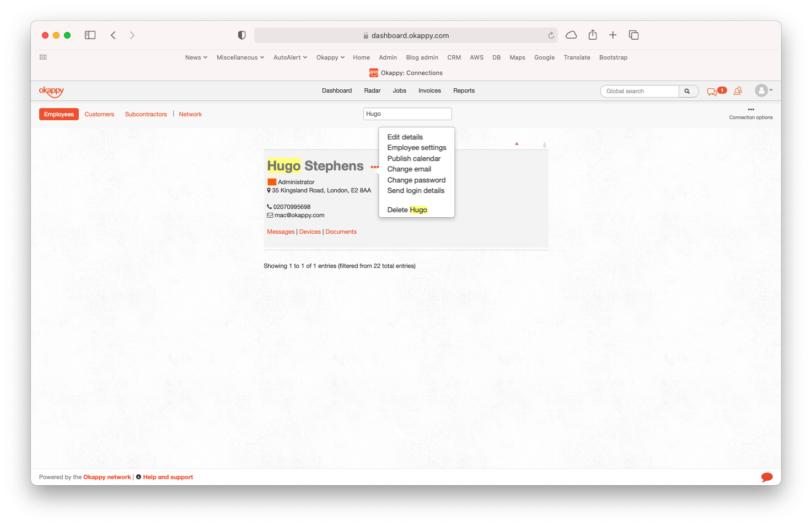Toggle the Safari sidebar icon
The image size is (812, 526).
90,35
